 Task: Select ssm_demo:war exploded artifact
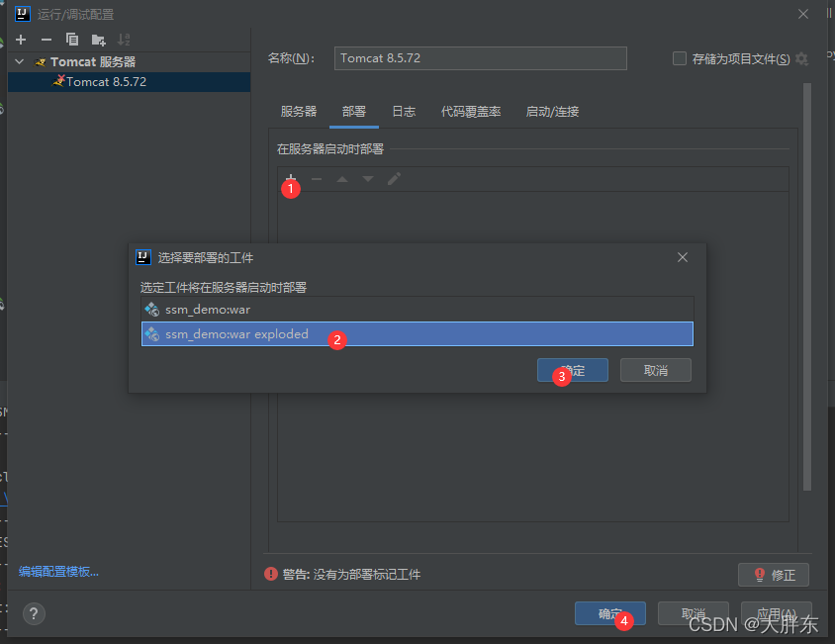tap(417, 334)
